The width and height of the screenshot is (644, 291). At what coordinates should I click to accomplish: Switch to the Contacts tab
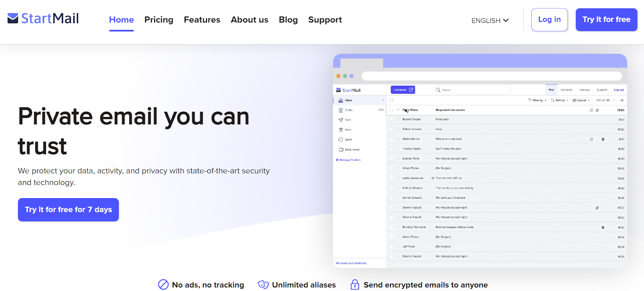coord(566,90)
